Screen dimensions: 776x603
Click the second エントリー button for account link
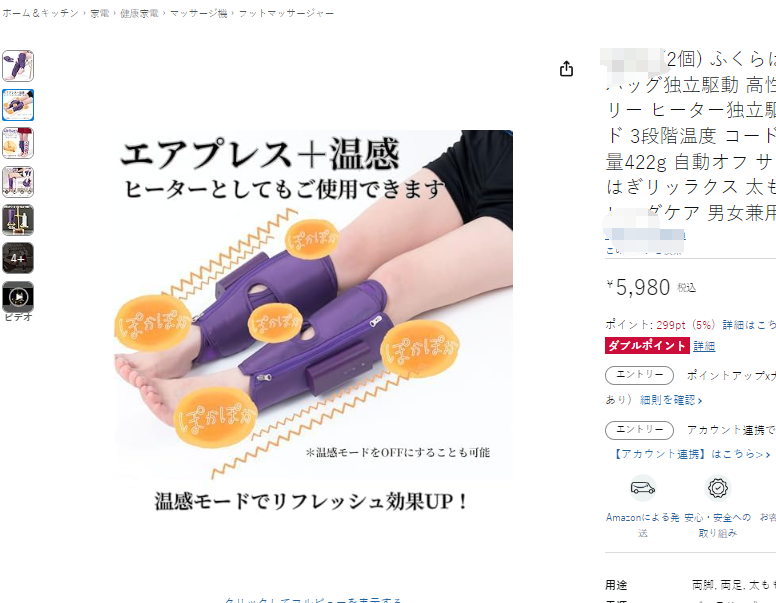639,430
